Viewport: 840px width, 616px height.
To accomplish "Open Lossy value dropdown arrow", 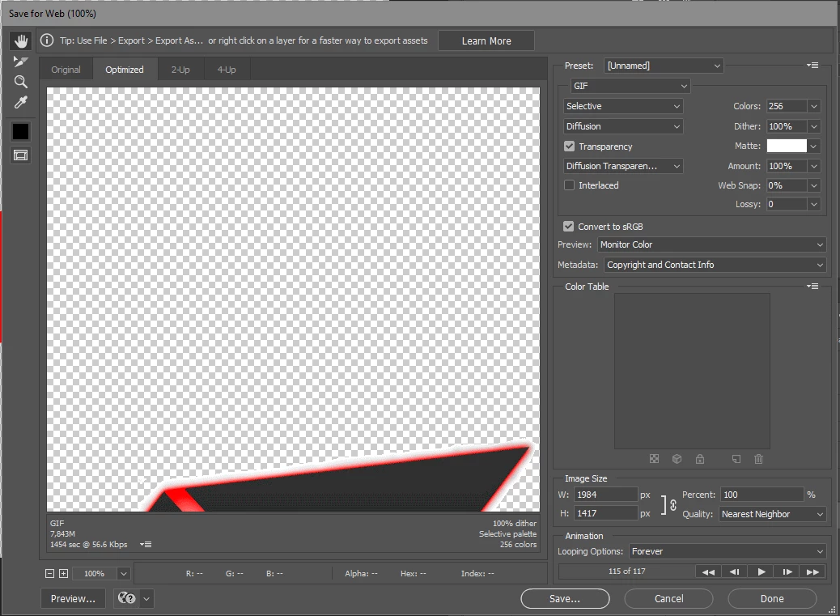I will tap(814, 204).
